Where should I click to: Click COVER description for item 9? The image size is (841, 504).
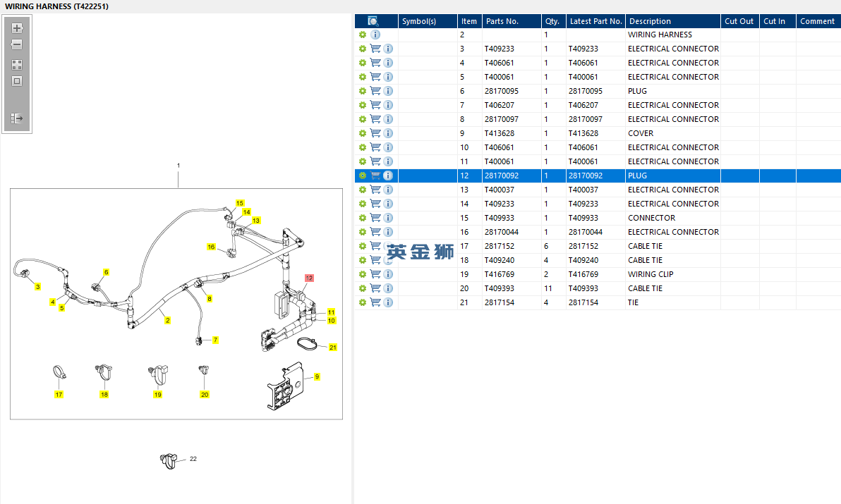point(641,133)
